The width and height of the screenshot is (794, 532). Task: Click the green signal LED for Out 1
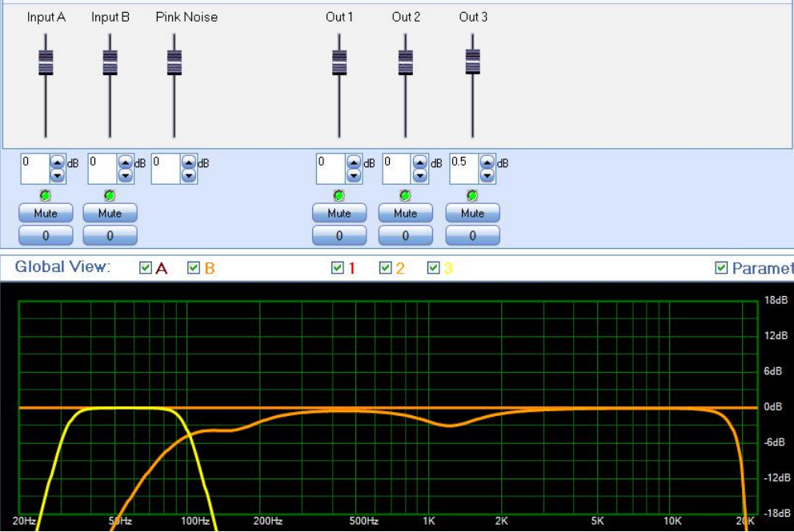[339, 195]
